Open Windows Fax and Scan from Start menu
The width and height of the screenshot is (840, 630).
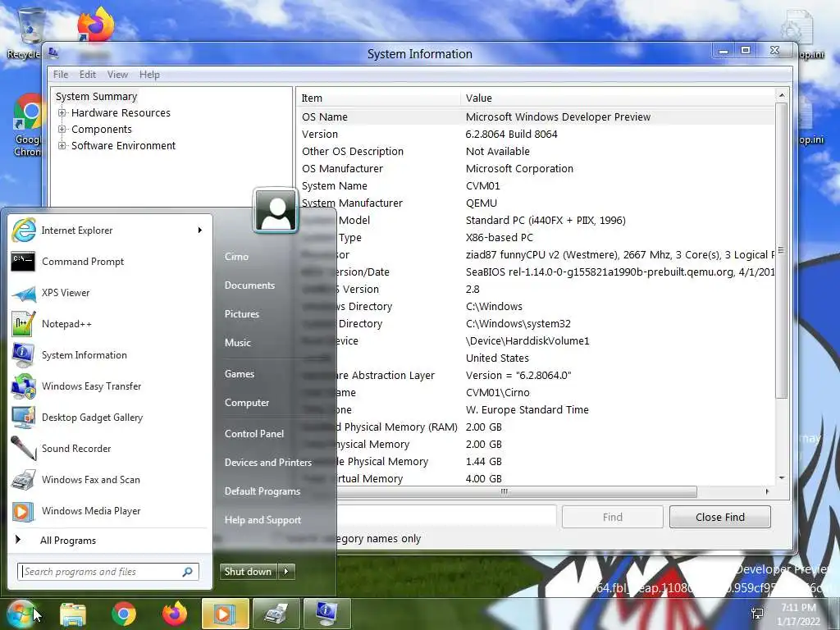tap(110, 479)
